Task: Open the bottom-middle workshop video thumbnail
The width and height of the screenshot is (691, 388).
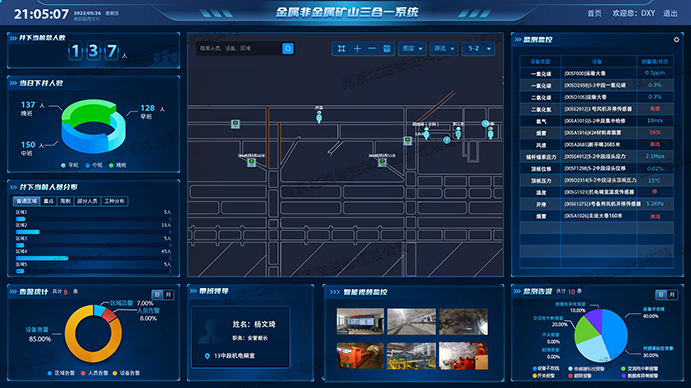Action: click(x=411, y=355)
